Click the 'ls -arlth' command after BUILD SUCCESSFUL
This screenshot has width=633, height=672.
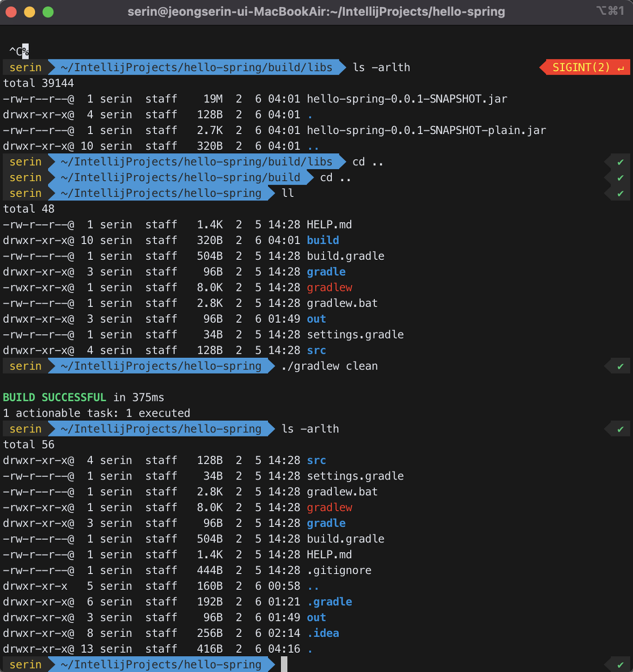pos(310,429)
